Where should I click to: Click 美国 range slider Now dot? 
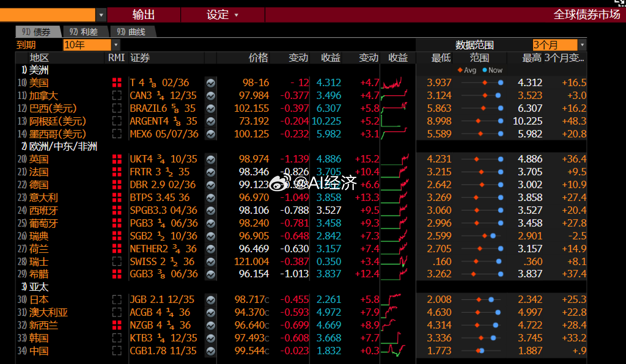(500, 83)
